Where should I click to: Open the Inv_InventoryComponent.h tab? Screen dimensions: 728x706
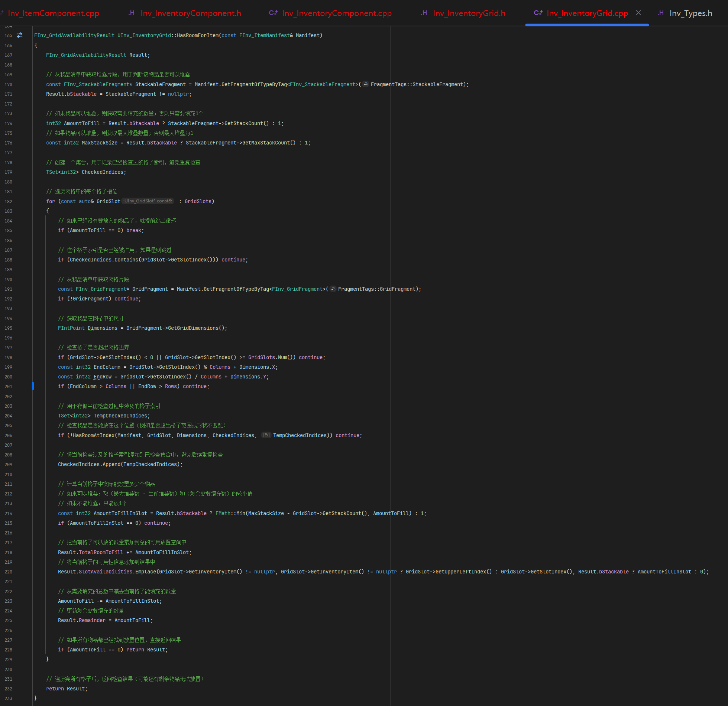click(x=191, y=13)
